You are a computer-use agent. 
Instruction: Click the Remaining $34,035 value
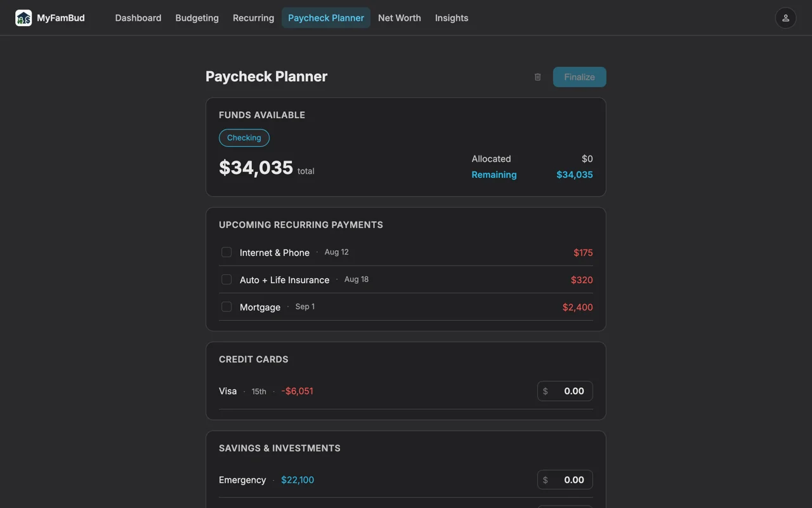pyautogui.click(x=575, y=175)
